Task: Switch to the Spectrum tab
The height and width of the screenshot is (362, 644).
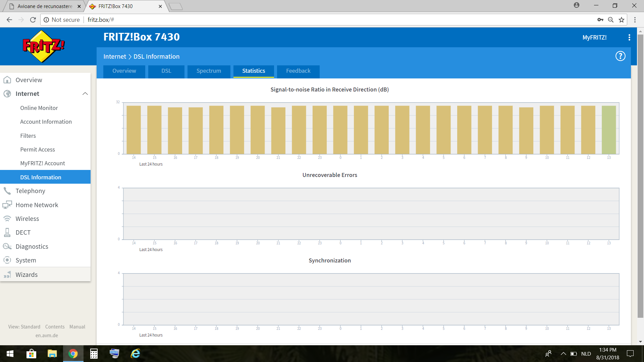Action: pos(209,71)
